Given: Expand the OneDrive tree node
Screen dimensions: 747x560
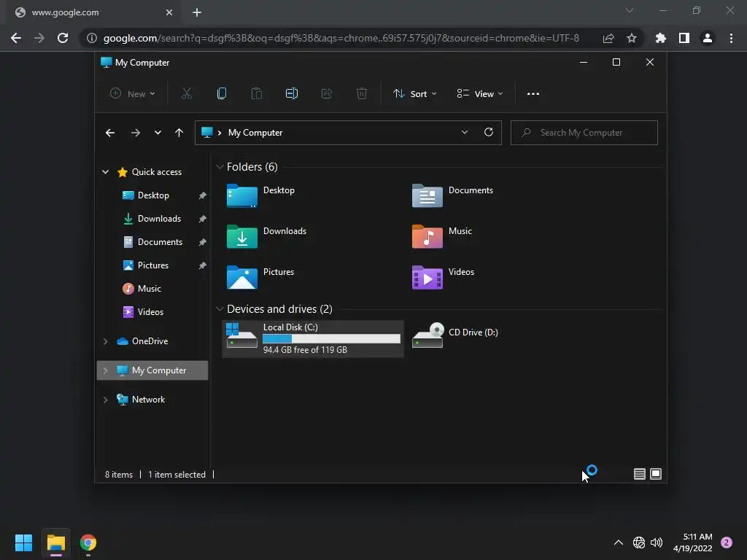Looking at the screenshot, I should point(105,341).
